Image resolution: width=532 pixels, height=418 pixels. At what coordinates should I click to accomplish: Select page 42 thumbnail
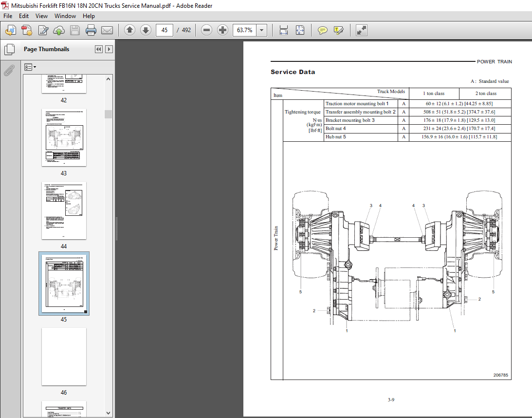pyautogui.click(x=64, y=83)
